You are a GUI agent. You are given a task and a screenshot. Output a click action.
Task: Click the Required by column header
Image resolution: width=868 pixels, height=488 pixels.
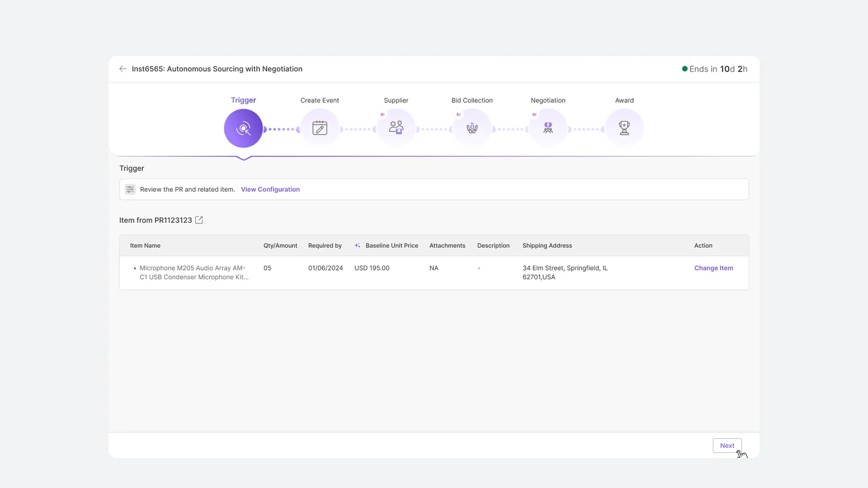(325, 246)
